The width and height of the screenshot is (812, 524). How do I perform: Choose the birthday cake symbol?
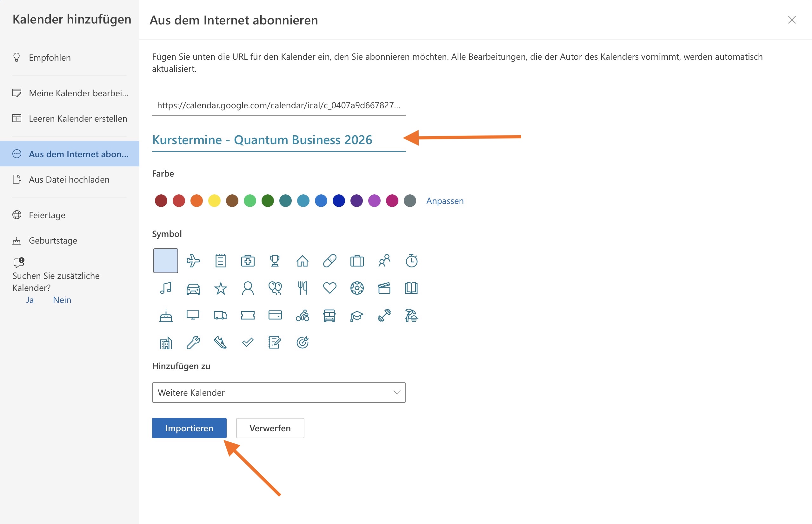pos(166,316)
